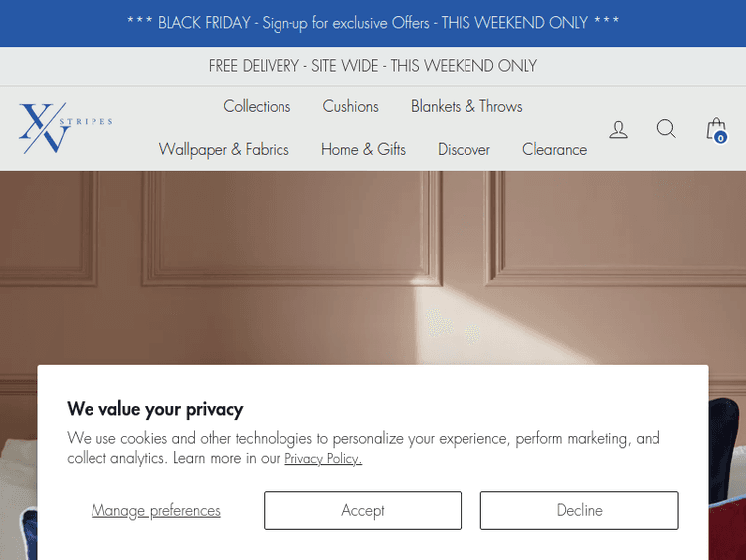Select Blankets & Throws in navigation
Screen dimensions: 746x560
click(466, 106)
